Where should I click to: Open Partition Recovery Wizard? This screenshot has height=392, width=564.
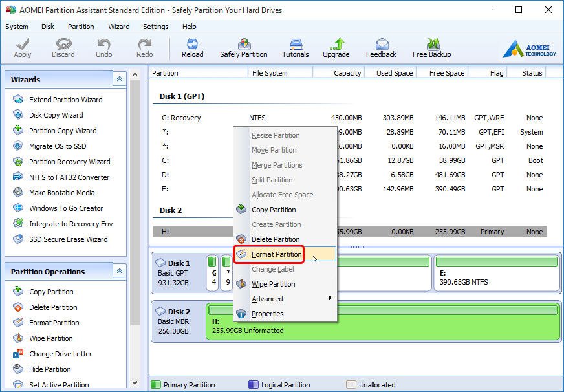[61, 162]
